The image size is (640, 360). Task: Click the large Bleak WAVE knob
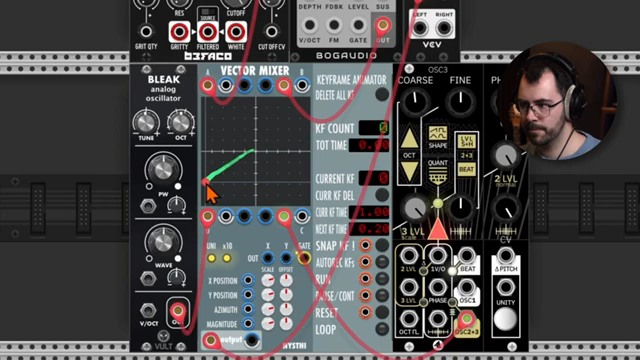(163, 241)
